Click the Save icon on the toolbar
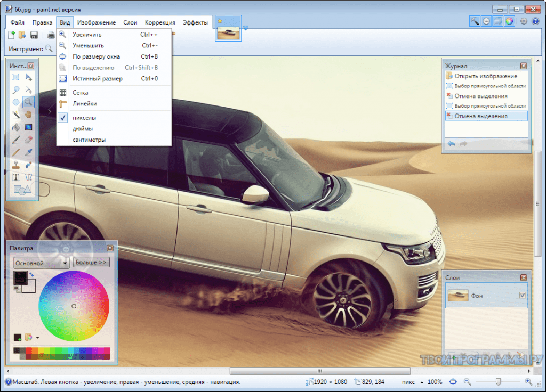This screenshot has height=392, width=546. (34, 34)
